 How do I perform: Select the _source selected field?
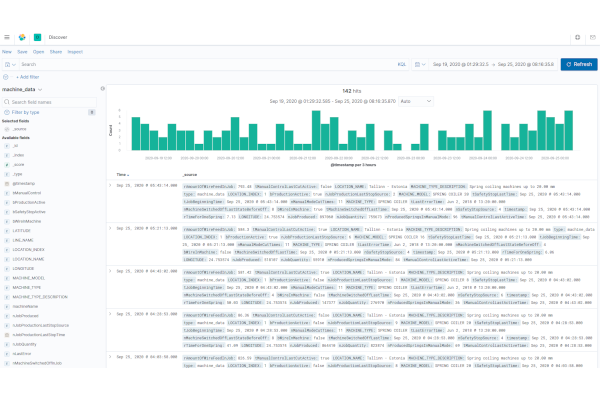(x=20, y=129)
